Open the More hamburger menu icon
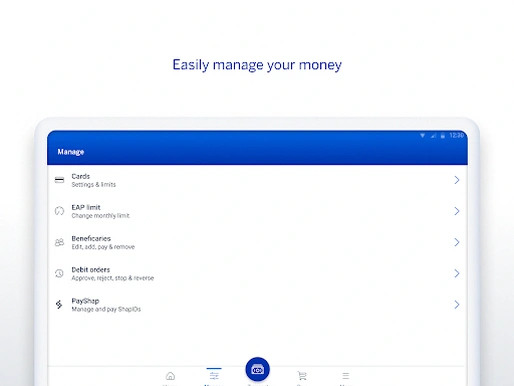This screenshot has height=386, width=514. click(346, 376)
